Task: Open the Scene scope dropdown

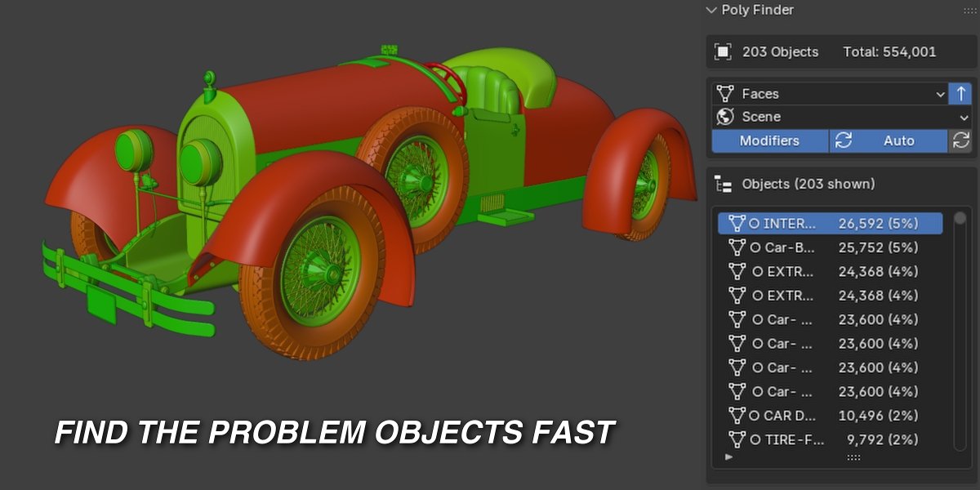Action: [x=842, y=117]
